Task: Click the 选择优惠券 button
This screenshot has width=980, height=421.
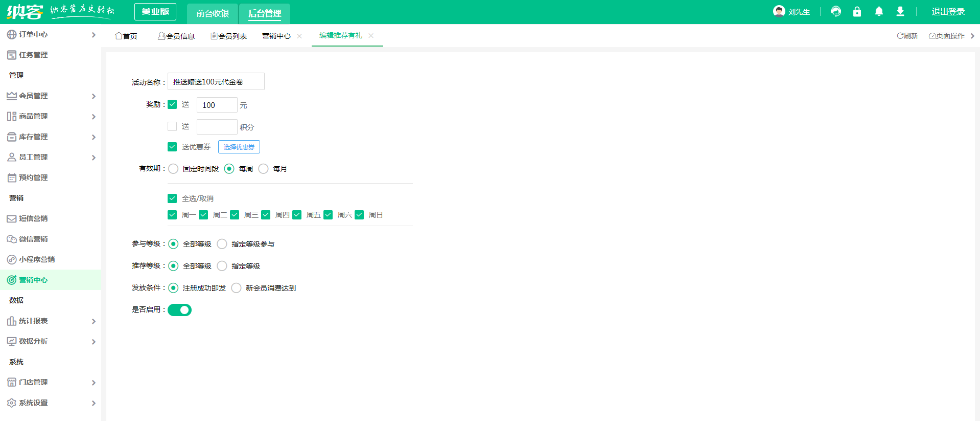Action: [239, 147]
